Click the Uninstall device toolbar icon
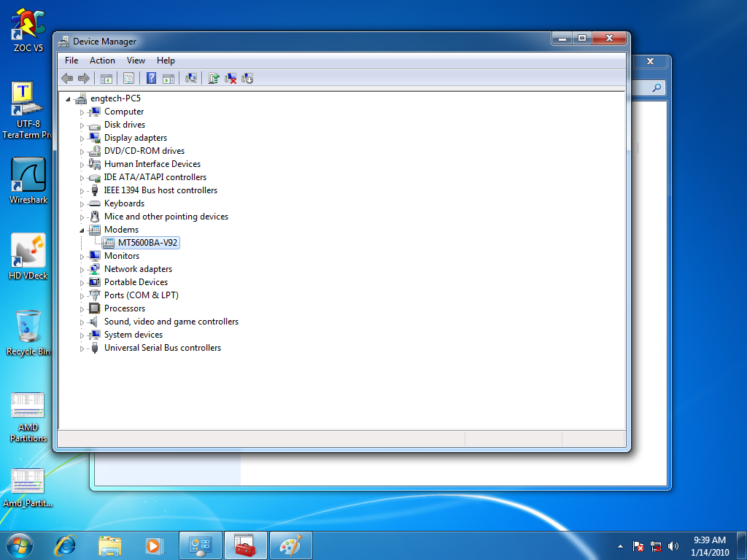The height and width of the screenshot is (560, 747). point(231,78)
